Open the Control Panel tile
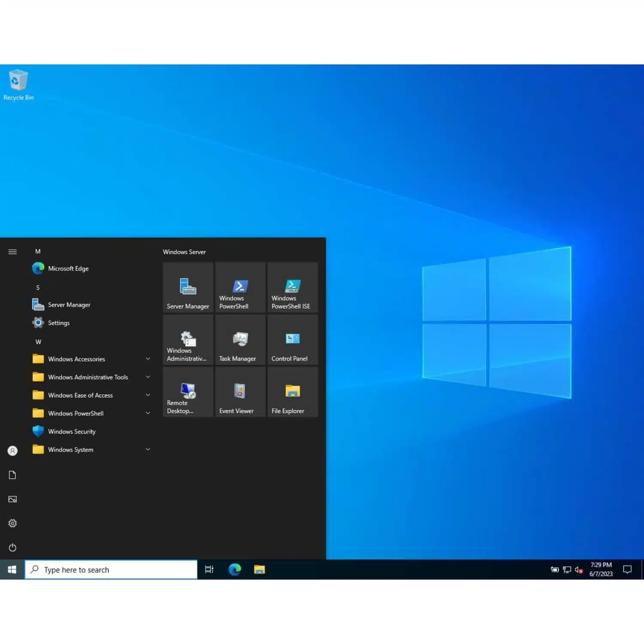Viewport: 644px width, 644px height. click(x=293, y=340)
